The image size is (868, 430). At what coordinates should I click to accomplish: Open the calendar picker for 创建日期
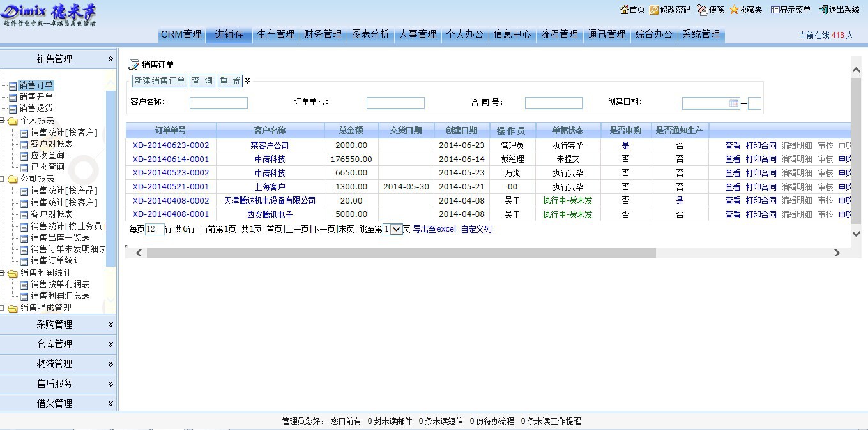point(734,103)
